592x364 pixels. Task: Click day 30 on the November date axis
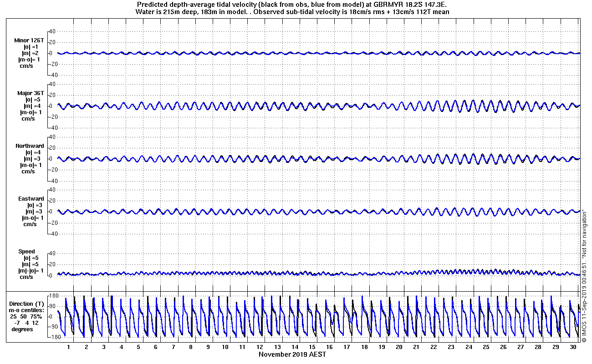pyautogui.click(x=573, y=347)
